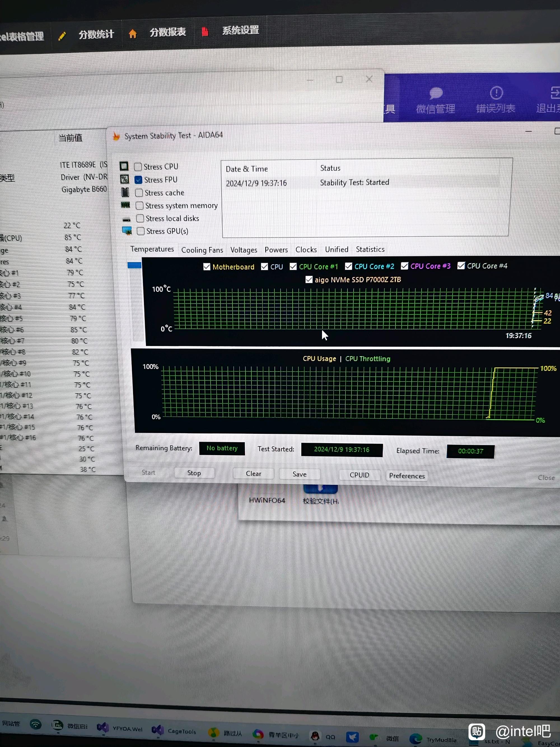Click the FPU percent icon beside Stress FPU
Viewport: 560px width, 747px height.
point(125,179)
